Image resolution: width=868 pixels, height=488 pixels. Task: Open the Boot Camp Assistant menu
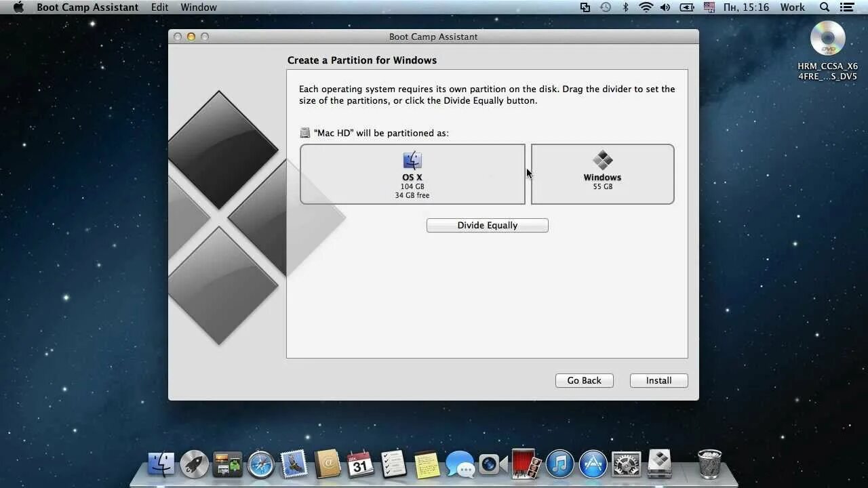87,7
